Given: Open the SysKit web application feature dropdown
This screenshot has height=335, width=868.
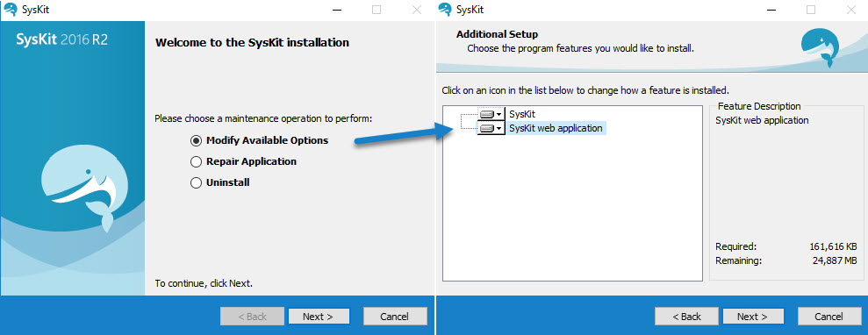Looking at the screenshot, I should click(x=491, y=128).
